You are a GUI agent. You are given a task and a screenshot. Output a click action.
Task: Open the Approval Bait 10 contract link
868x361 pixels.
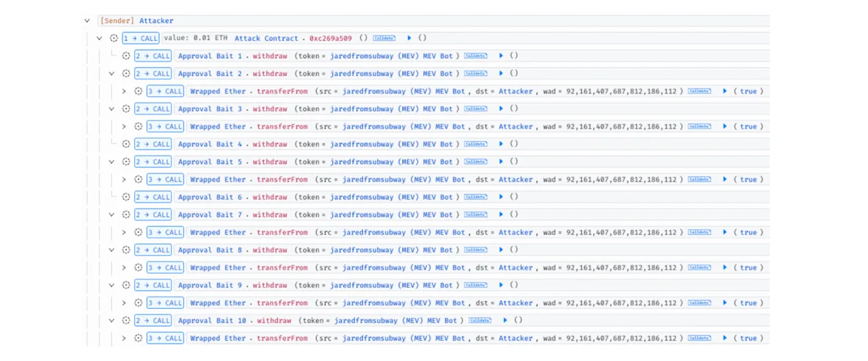(212, 320)
